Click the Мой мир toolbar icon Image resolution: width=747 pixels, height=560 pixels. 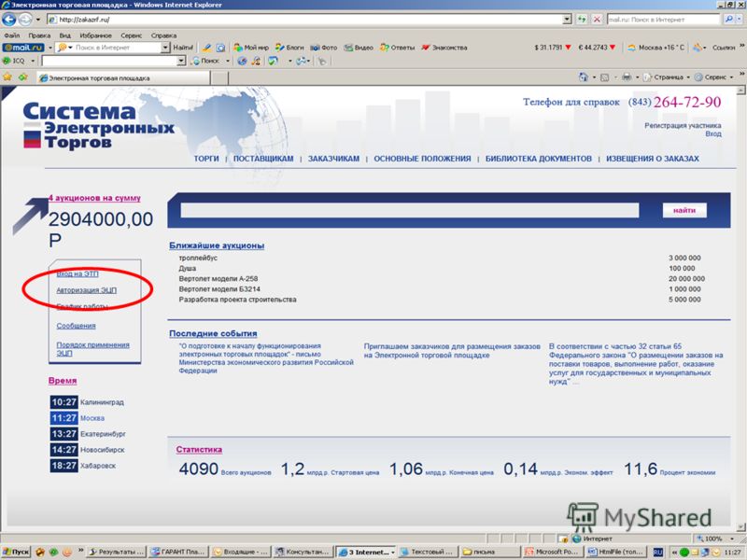click(251, 48)
